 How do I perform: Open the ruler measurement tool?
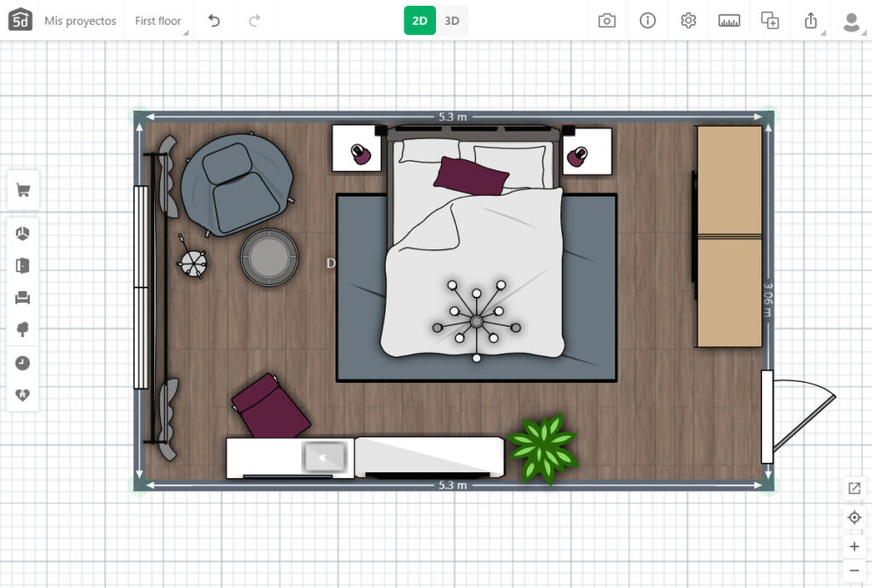point(729,20)
